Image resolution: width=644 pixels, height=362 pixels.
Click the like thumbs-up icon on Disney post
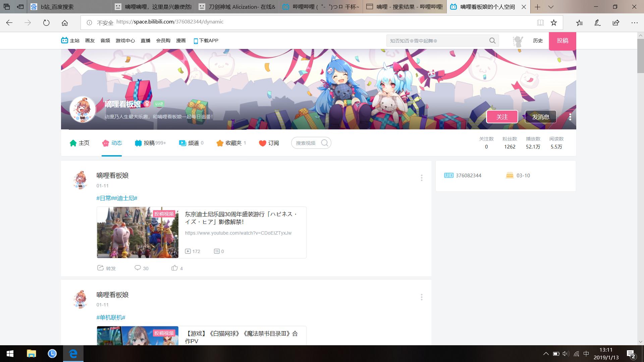[x=174, y=268]
